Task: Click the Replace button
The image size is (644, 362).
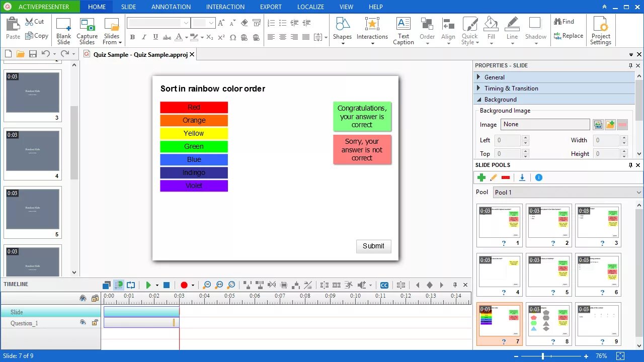Action: (569, 36)
